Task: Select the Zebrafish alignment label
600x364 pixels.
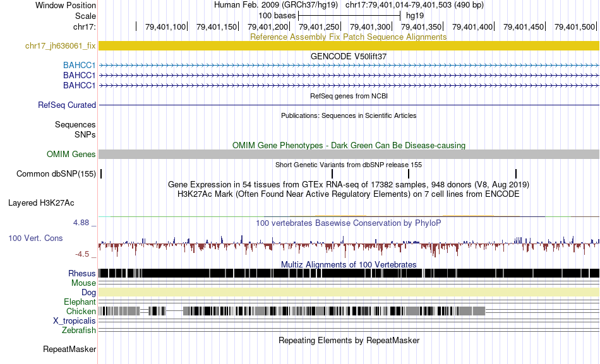Action: click(79, 330)
